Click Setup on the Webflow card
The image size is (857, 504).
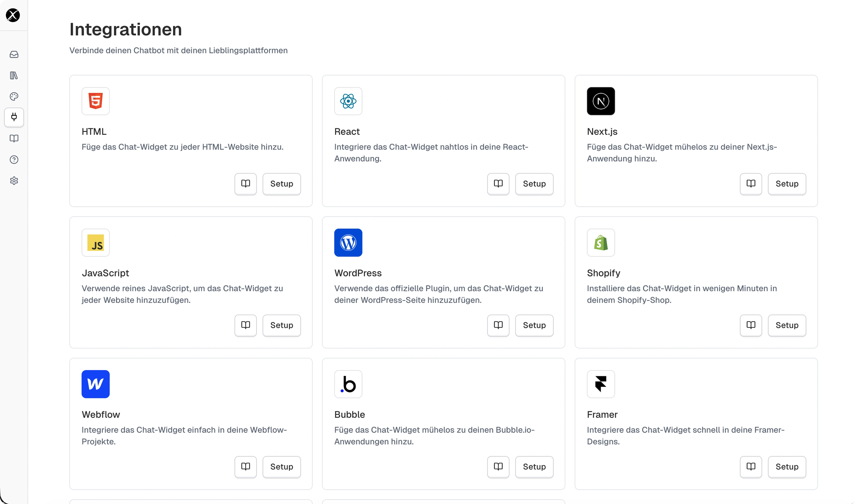click(282, 467)
